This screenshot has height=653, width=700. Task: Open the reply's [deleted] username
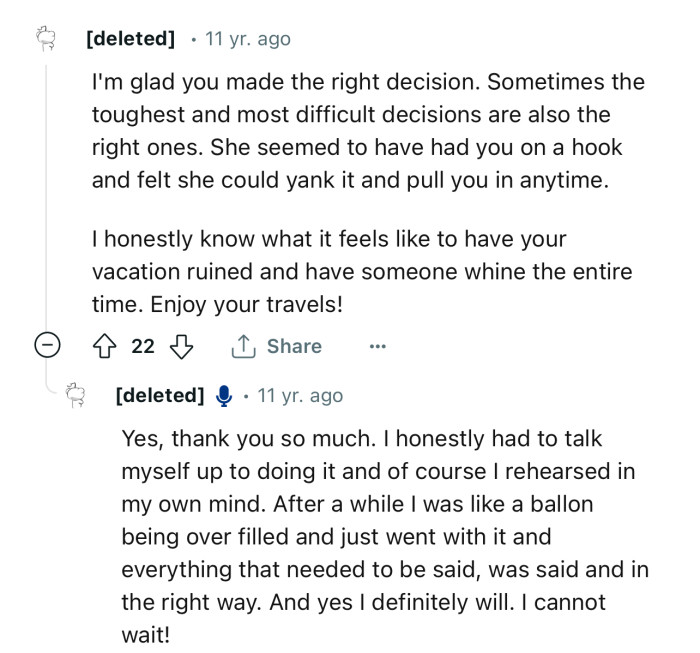(160, 395)
